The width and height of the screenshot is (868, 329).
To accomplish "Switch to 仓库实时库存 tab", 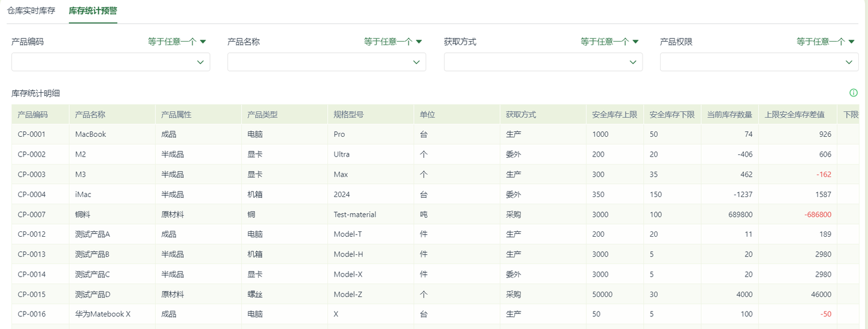I will pyautogui.click(x=31, y=11).
